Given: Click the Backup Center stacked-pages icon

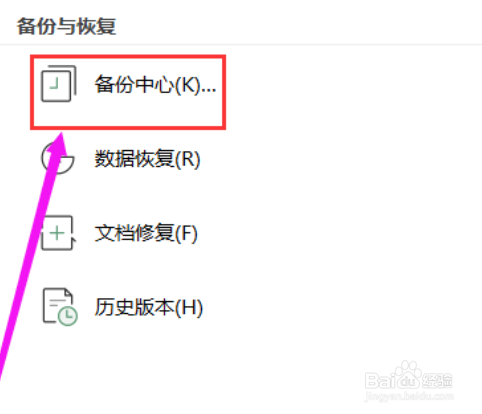Looking at the screenshot, I should pyautogui.click(x=59, y=84).
